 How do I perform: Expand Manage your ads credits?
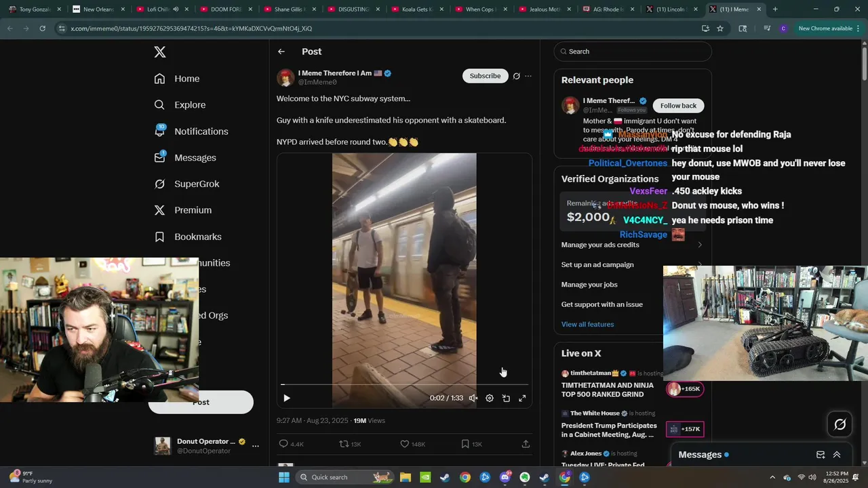pos(632,245)
